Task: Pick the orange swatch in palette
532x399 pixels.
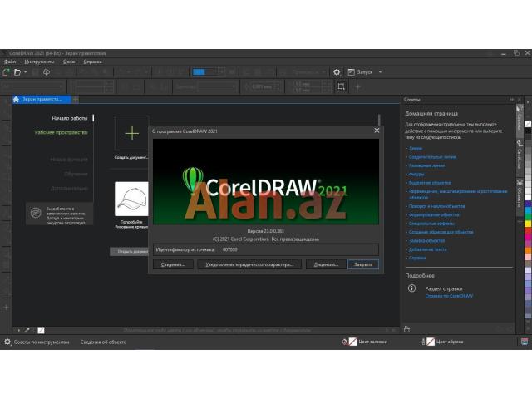Action: pyautogui.click(x=529, y=250)
